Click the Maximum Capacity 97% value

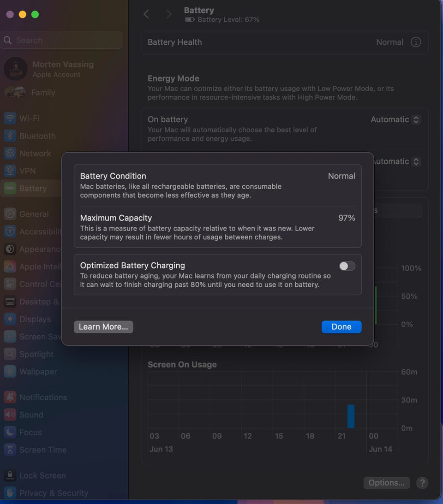point(347,218)
